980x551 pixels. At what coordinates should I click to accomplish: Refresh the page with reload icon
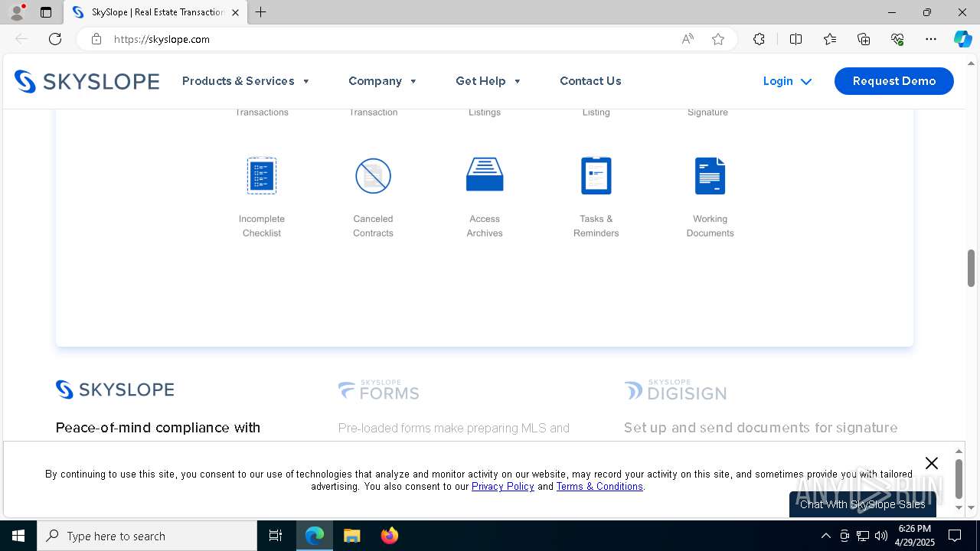pos(55,39)
